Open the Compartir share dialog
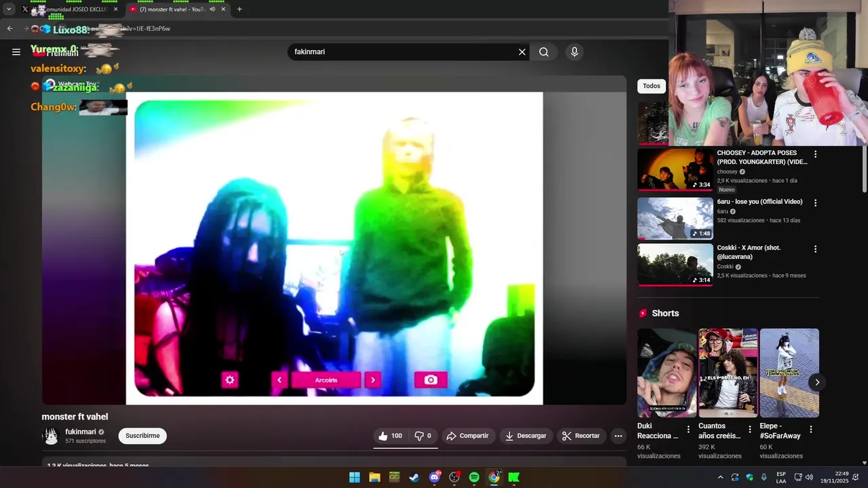 point(467,436)
